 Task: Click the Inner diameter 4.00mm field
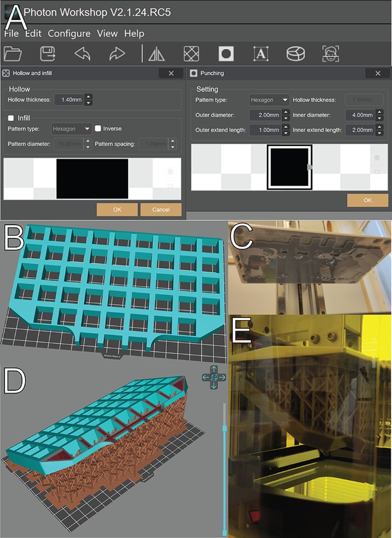click(360, 115)
